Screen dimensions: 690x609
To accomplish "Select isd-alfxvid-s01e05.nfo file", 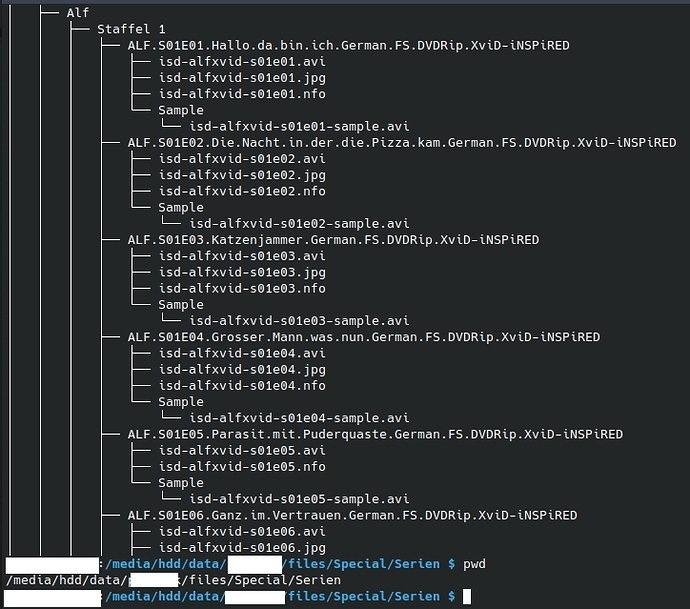I will click(242, 466).
